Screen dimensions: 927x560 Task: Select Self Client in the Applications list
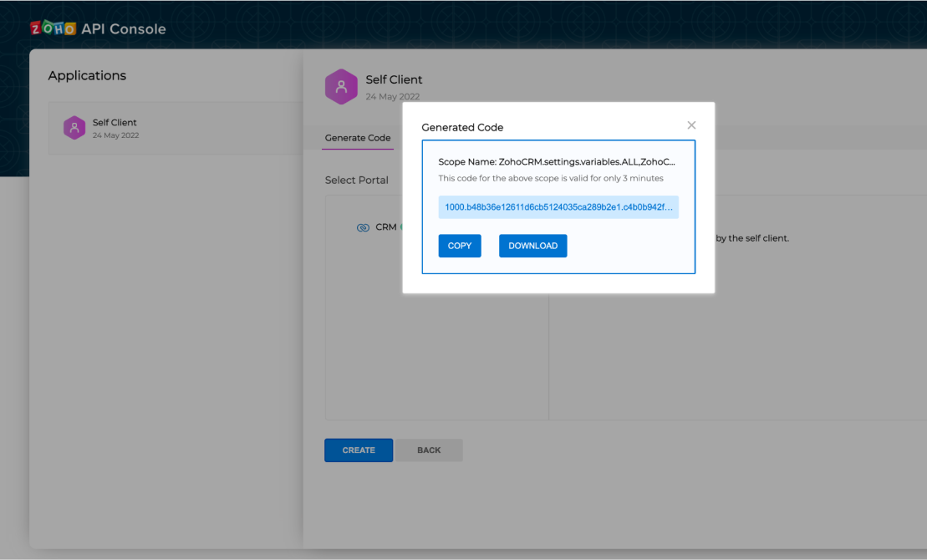(176, 128)
